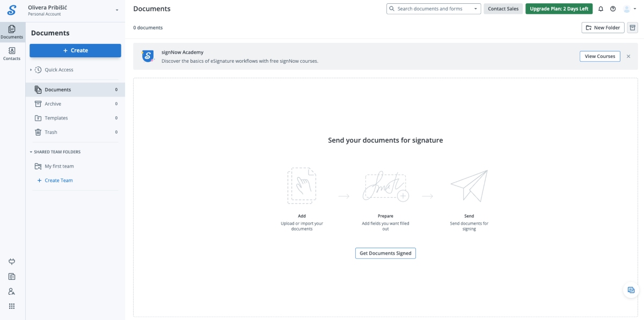Click the 0 count on the Archive row
The image size is (644, 320).
[116, 104]
